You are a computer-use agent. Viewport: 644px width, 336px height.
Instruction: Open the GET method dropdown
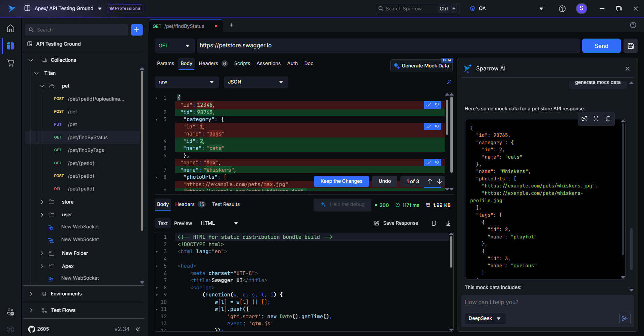tap(174, 46)
